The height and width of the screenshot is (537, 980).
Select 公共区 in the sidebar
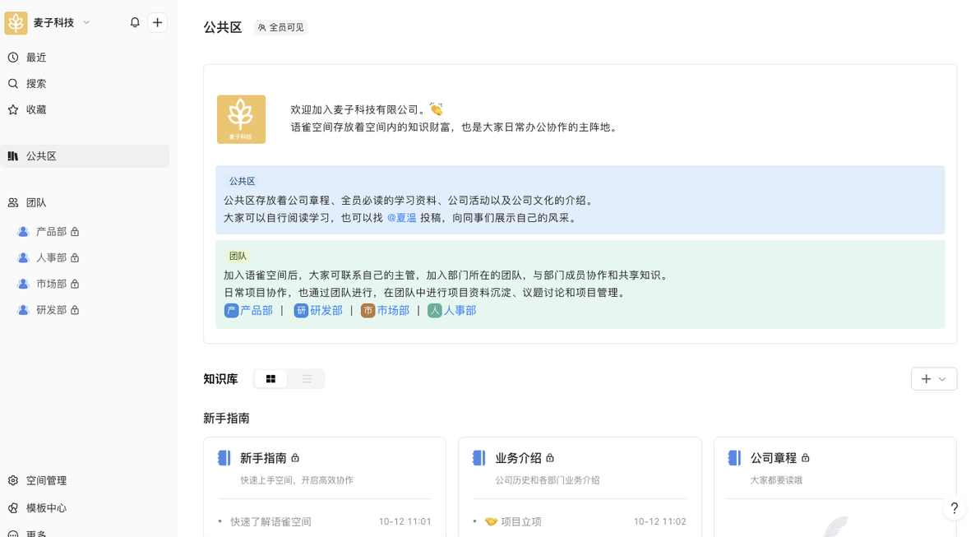pos(85,156)
